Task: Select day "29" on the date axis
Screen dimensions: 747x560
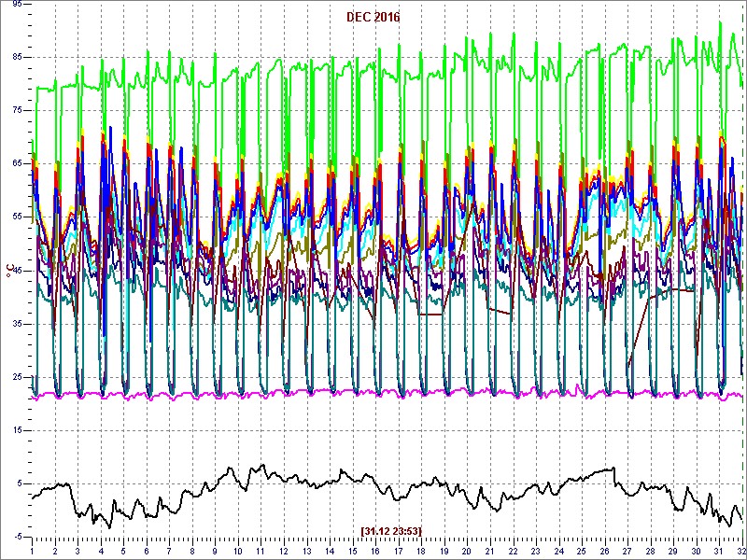Action: [672, 551]
